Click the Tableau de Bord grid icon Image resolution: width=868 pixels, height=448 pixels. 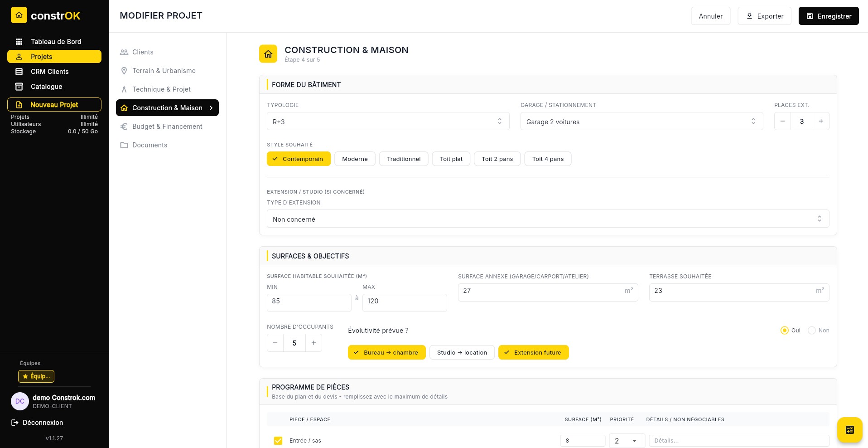click(x=19, y=42)
